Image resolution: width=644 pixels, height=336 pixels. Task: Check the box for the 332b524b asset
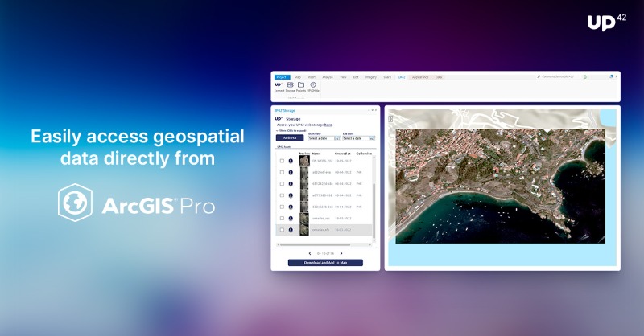[x=282, y=207]
